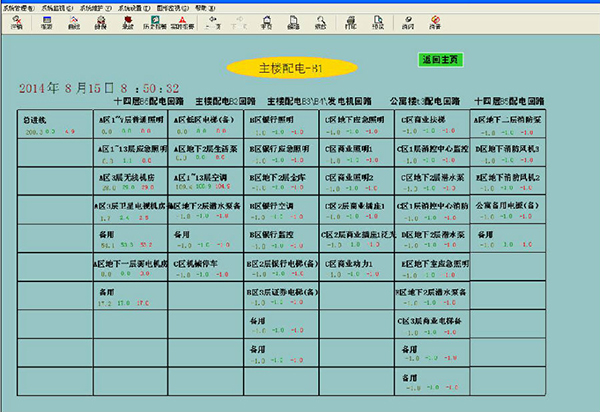The image size is (600, 412).
Task: Open the 历史报警 history alarm icon
Action: (x=153, y=25)
